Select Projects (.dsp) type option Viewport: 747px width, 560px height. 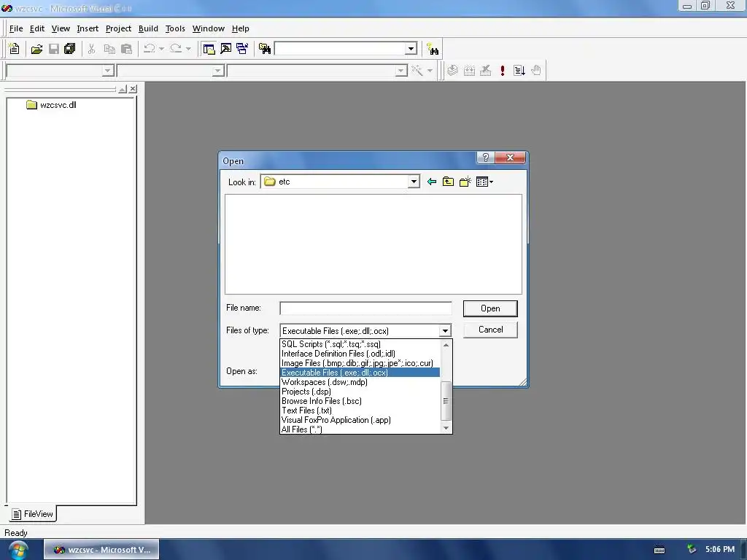tap(360, 392)
